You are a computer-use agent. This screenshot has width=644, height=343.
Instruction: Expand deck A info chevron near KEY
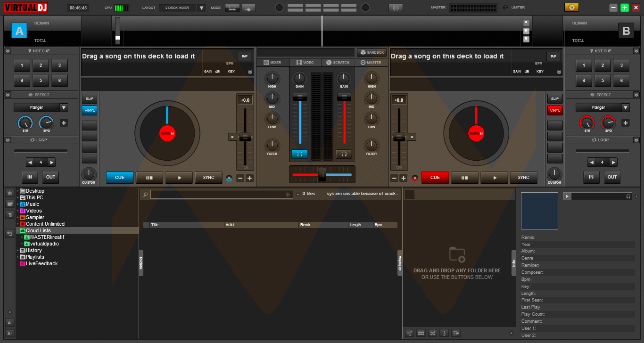coord(250,72)
